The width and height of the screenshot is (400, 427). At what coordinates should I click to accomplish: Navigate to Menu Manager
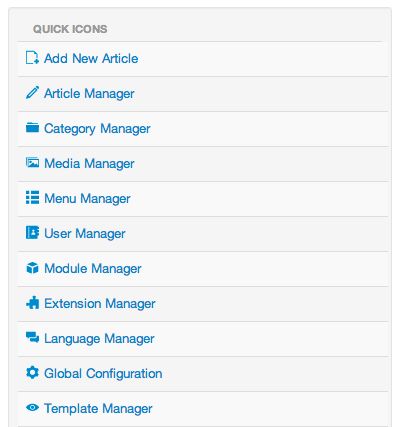tap(87, 199)
